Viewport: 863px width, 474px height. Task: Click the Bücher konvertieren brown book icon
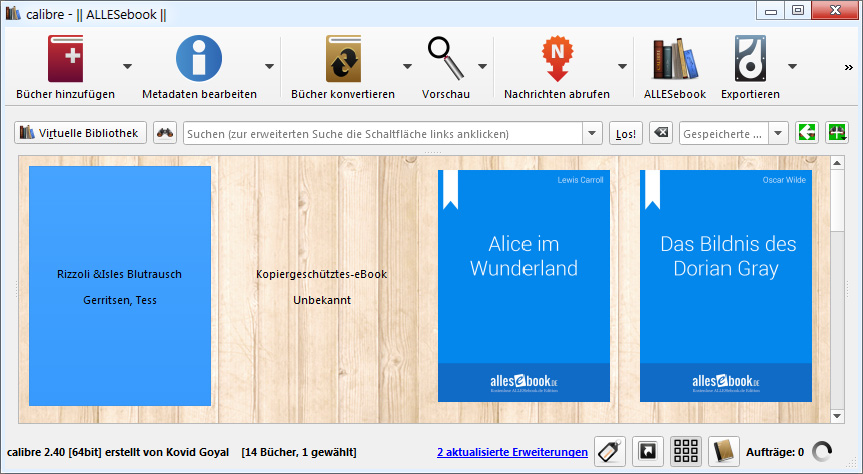tap(343, 58)
